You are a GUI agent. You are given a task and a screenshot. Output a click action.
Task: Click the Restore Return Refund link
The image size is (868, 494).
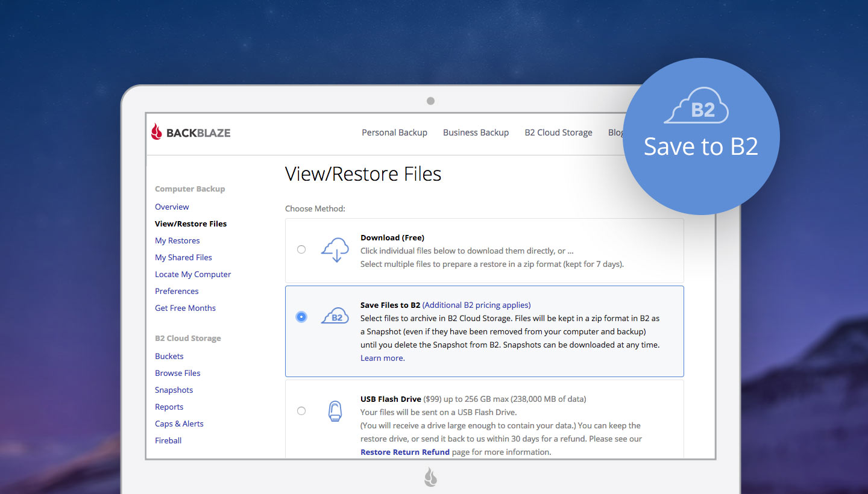(x=405, y=452)
